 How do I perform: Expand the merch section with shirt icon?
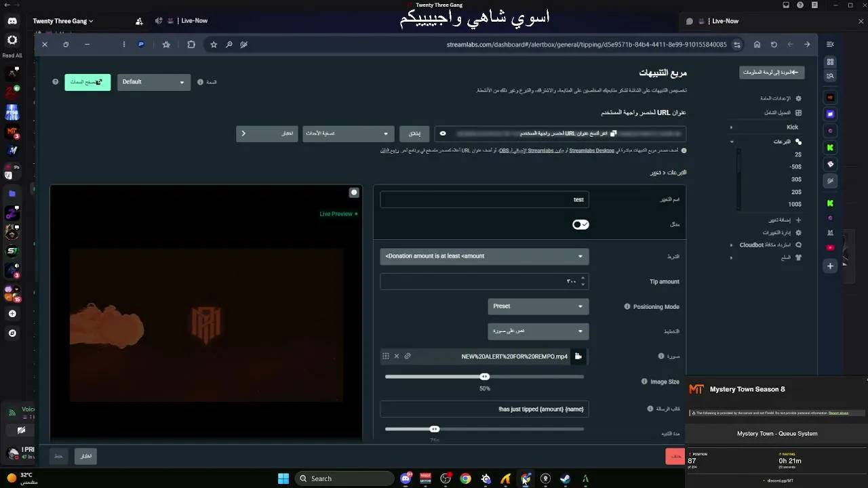tap(731, 258)
